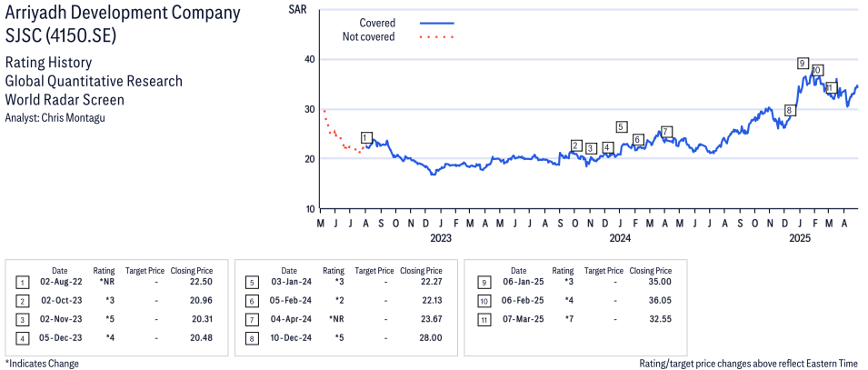Viewport: 868px width, 370px height.
Task: Click chart marker 2 on the price line
Action: pos(577,146)
